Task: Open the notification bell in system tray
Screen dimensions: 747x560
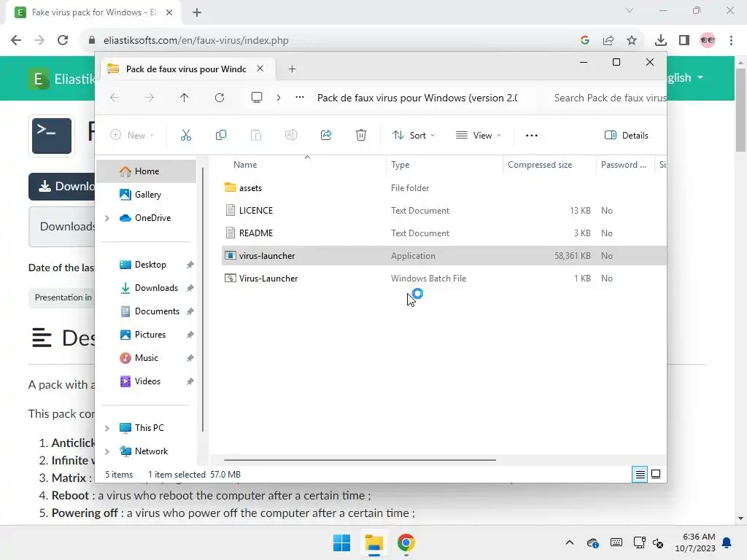Action: click(727, 542)
